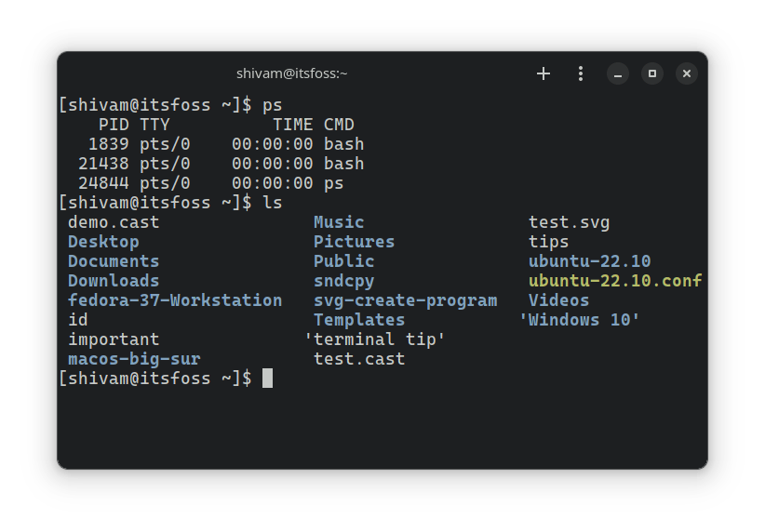765x532 pixels.
Task: Click the test.svg file name
Action: 569,222
